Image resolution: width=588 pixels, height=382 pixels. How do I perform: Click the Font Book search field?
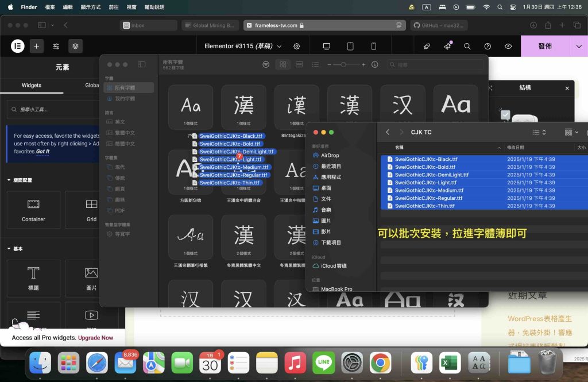click(x=435, y=64)
